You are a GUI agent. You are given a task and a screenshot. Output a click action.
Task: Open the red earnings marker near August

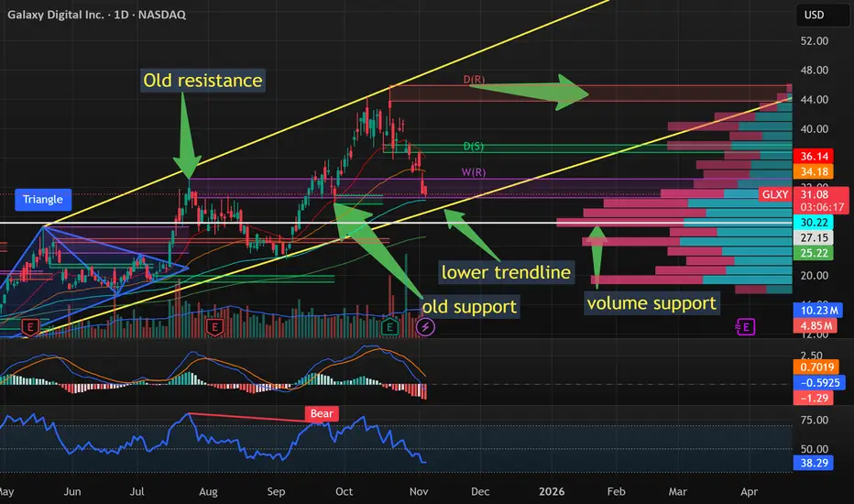click(x=214, y=327)
